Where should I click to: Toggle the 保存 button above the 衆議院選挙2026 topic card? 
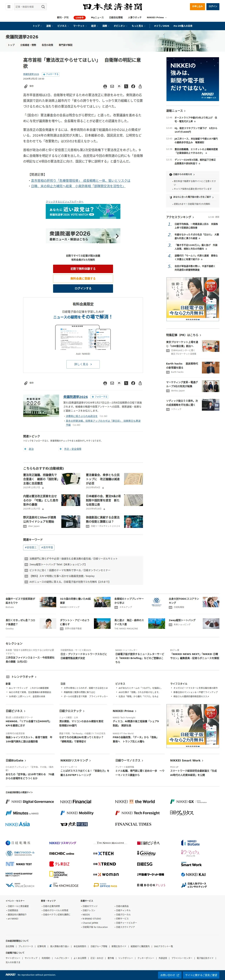[x=29, y=383]
